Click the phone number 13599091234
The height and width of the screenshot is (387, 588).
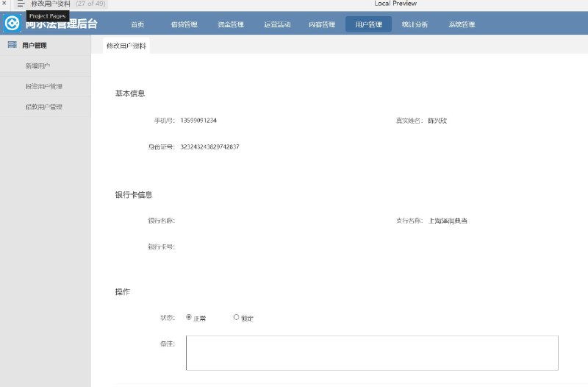coord(198,121)
